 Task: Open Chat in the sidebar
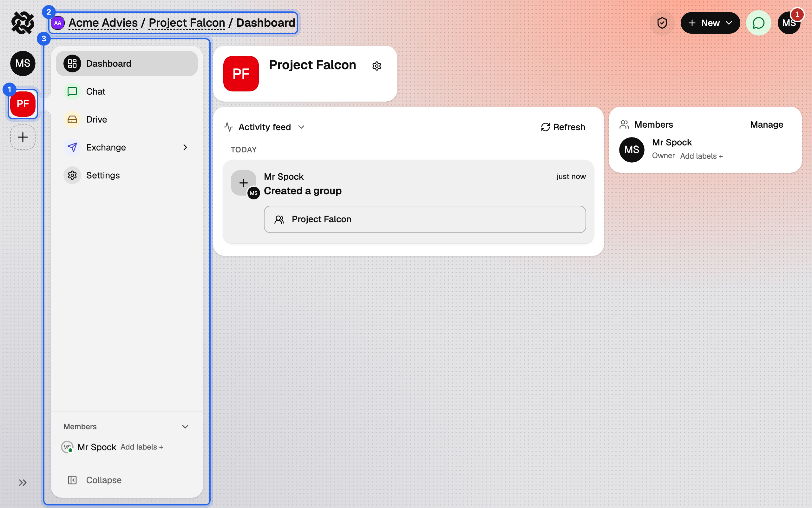click(x=127, y=91)
